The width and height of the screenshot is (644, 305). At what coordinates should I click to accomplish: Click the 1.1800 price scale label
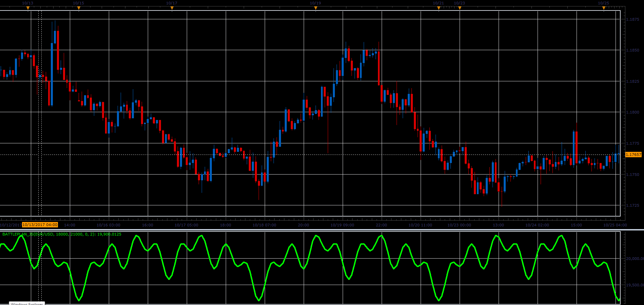[632, 112]
